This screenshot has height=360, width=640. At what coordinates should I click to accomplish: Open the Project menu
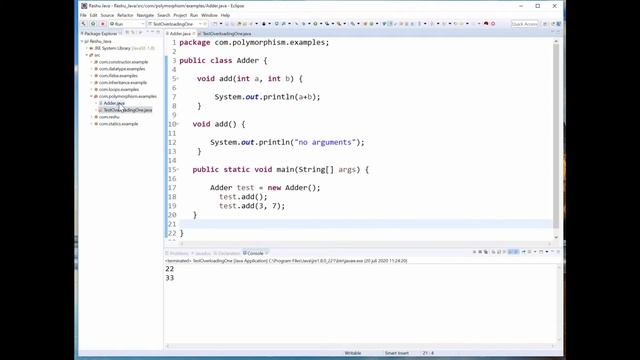pyautogui.click(x=180, y=15)
